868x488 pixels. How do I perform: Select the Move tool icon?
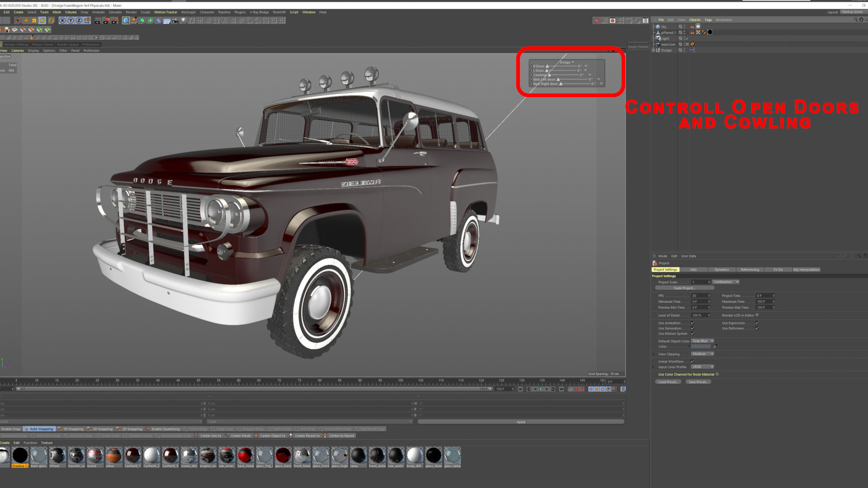tap(26, 20)
